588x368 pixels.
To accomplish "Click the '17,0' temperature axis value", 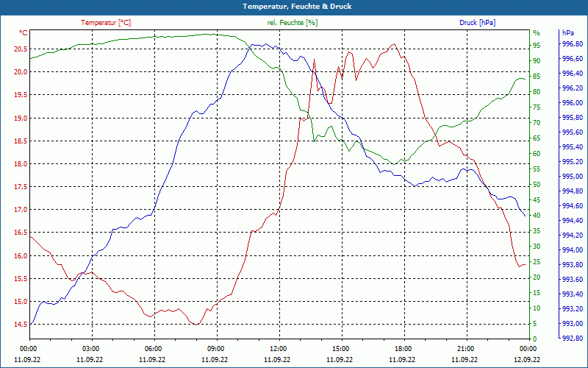I will [21, 210].
